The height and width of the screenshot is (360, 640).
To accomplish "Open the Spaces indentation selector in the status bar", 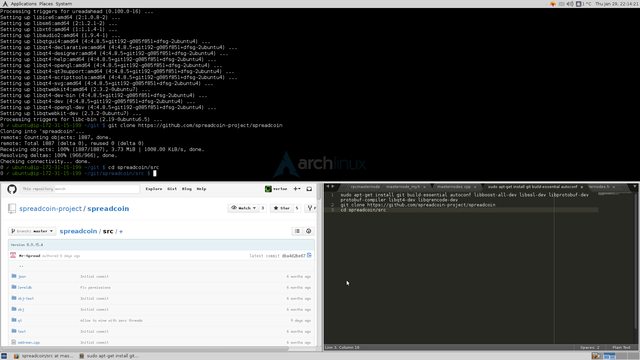I will [x=590, y=348].
